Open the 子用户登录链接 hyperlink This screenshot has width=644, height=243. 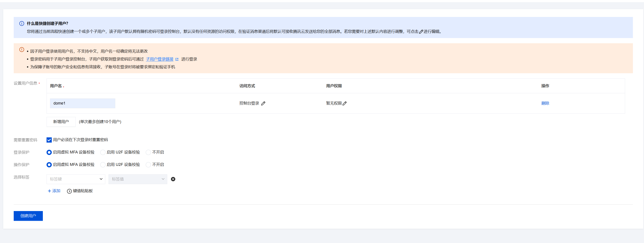click(159, 59)
